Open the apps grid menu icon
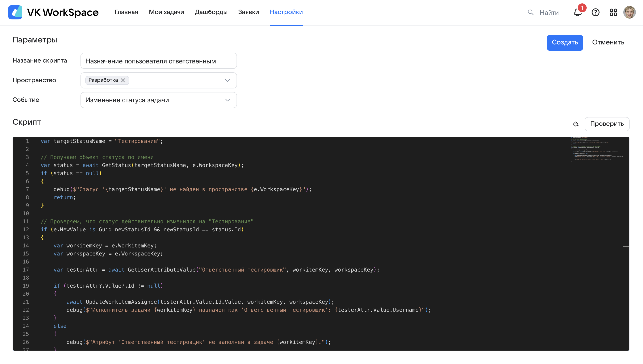643x364 pixels. pyautogui.click(x=613, y=12)
